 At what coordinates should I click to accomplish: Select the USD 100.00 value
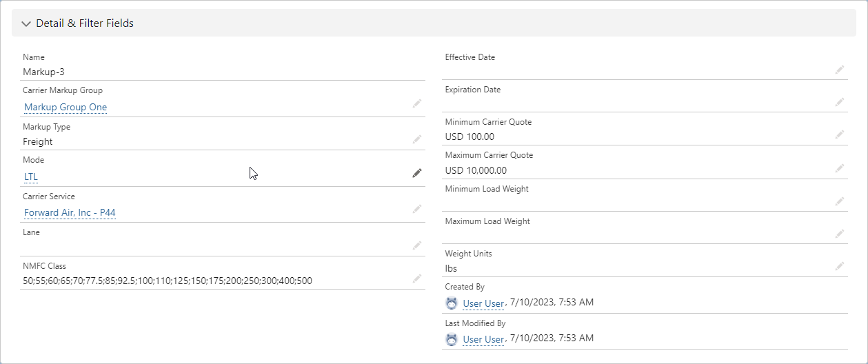click(470, 136)
